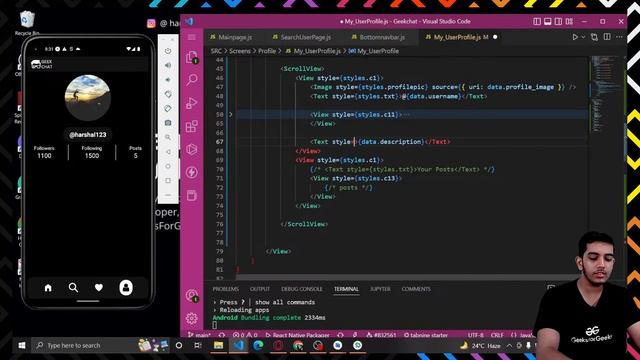Toggle the primary side bar layout button
The image size is (640, 360).
click(537, 21)
